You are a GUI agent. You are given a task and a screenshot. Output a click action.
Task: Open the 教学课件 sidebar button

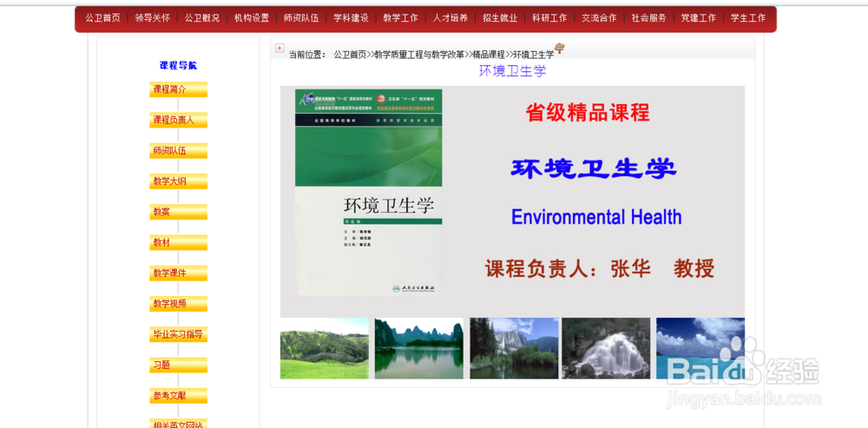tap(178, 273)
